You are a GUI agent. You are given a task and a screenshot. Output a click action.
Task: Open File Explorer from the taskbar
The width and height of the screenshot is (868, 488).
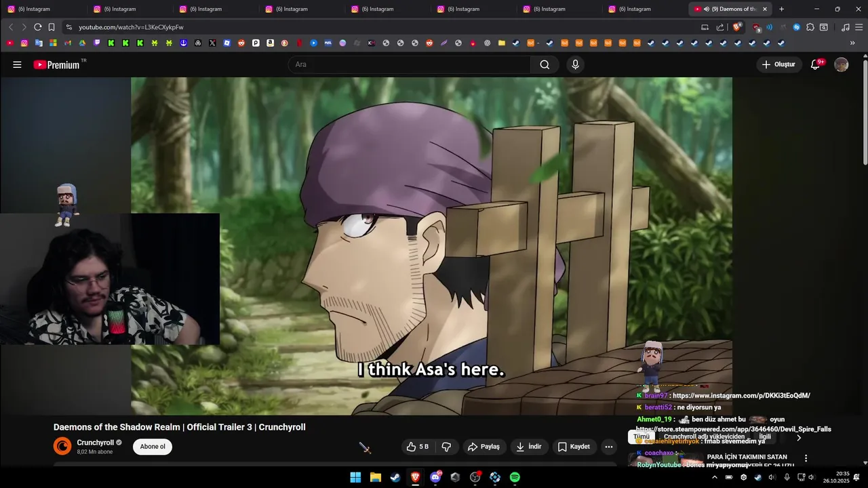point(375,477)
